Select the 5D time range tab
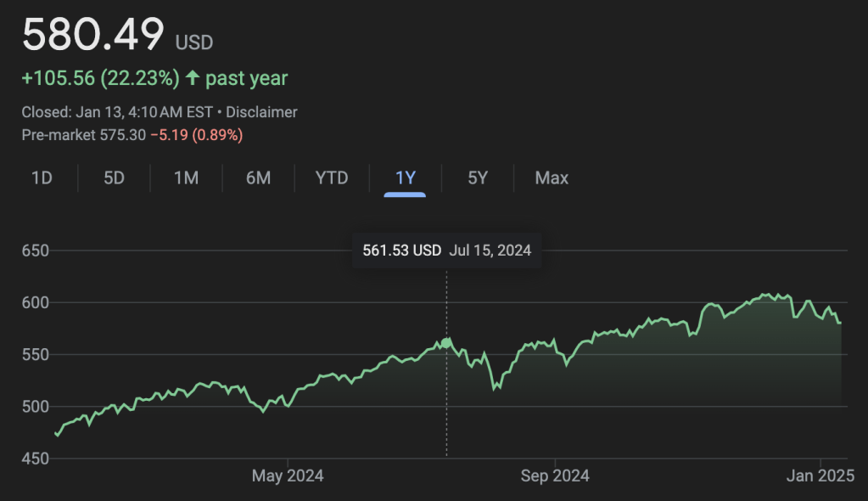Image resolution: width=868 pixels, height=501 pixels. coord(114,178)
